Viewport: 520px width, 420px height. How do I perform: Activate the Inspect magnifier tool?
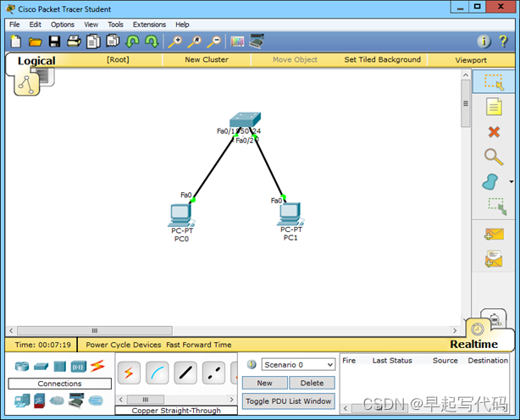click(x=494, y=157)
